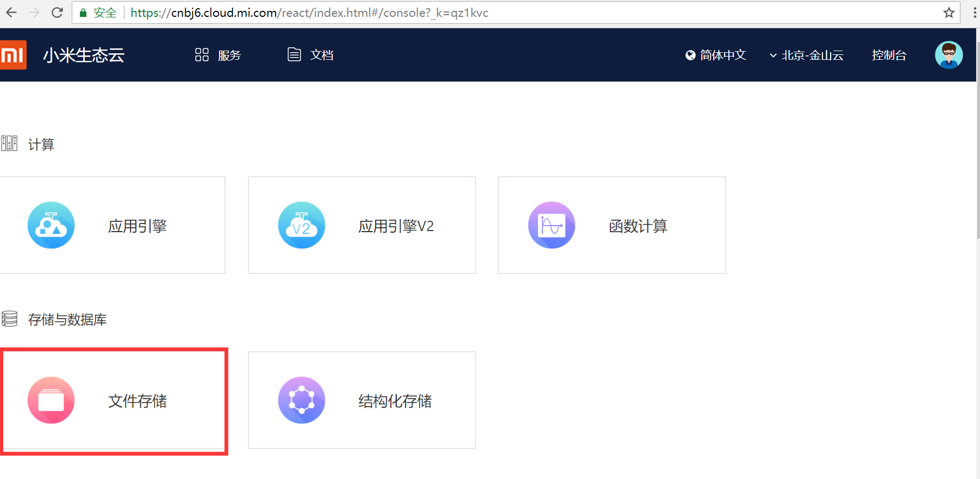The image size is (980, 479).
Task: Open the 函数计算 purple graph icon
Action: coord(552,225)
